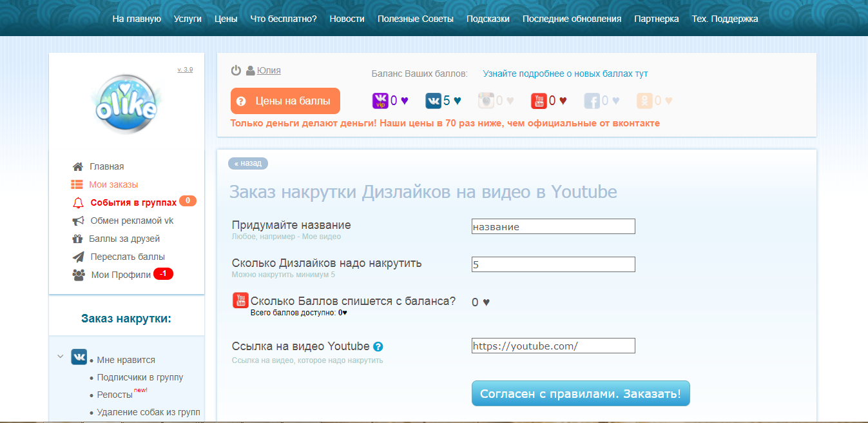
Task: Click the Facebook points balance icon
Action: [592, 101]
